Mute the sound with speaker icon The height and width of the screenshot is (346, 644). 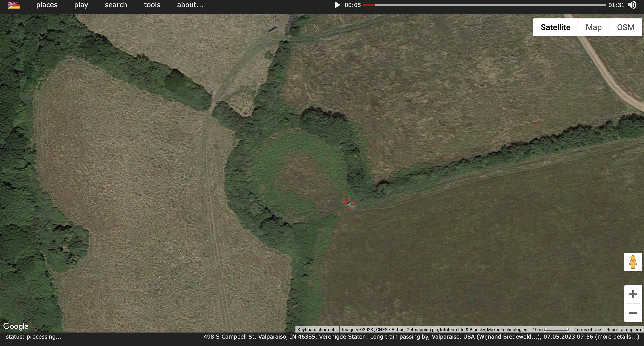(632, 5)
